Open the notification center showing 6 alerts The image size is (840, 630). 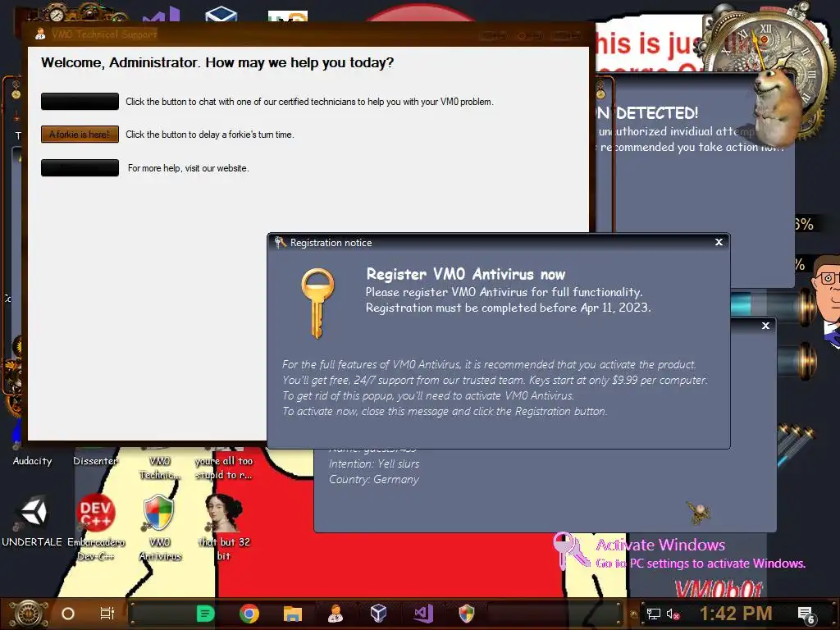click(x=806, y=614)
